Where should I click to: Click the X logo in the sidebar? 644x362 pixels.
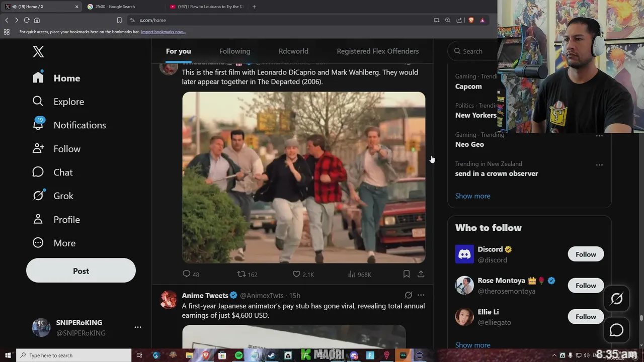point(38,51)
